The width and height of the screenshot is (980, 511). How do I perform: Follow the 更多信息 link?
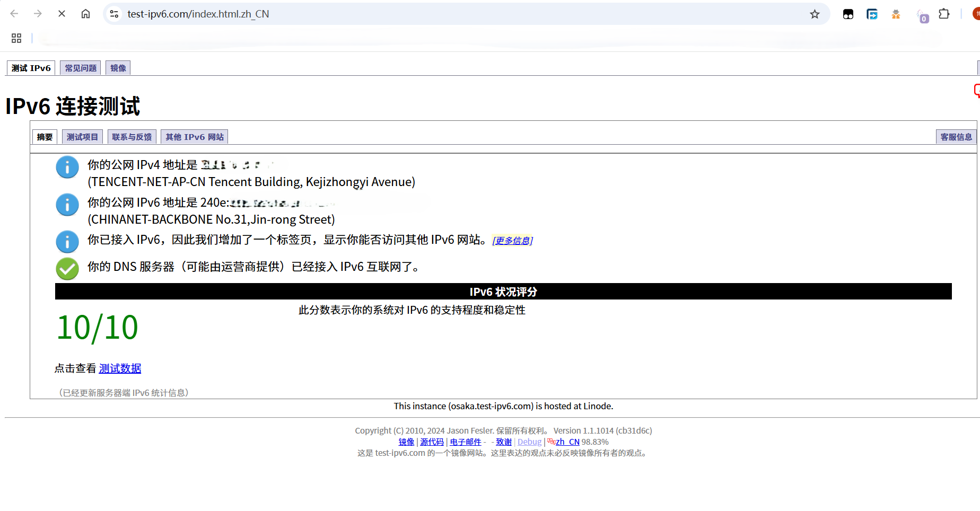pos(513,241)
